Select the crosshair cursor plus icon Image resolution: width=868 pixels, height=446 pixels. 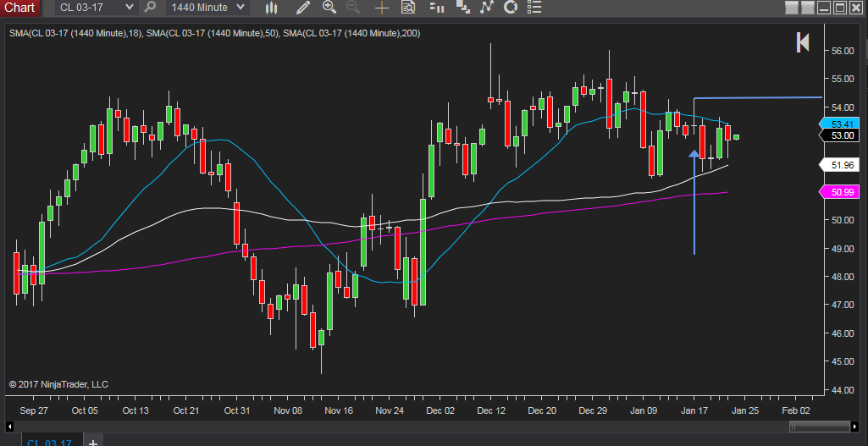point(382,8)
